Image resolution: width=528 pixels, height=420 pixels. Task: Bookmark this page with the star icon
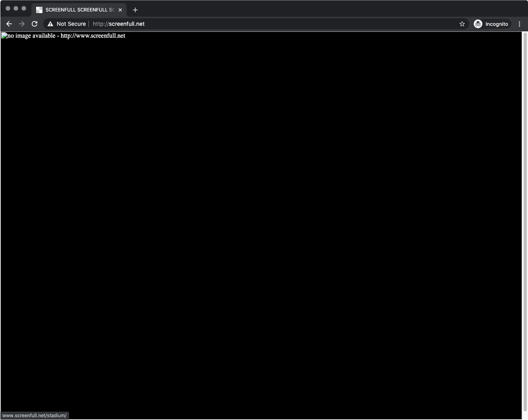tap(462, 24)
